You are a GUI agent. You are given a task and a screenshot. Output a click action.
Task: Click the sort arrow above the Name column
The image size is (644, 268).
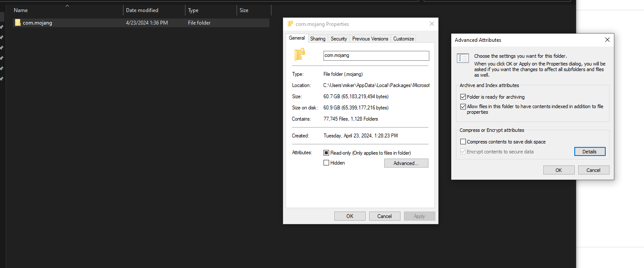click(67, 6)
